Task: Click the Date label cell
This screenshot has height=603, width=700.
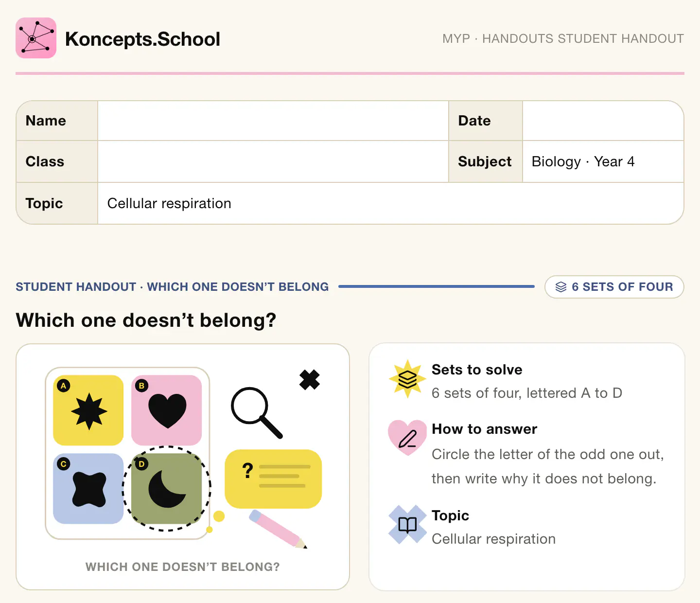Action: [x=485, y=121]
